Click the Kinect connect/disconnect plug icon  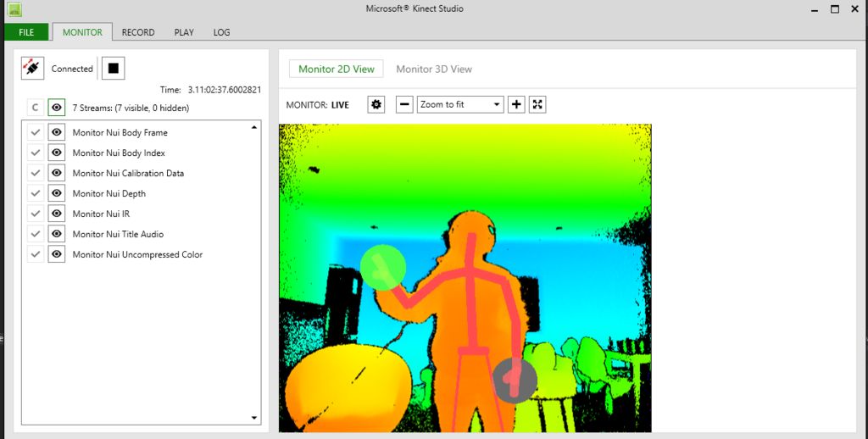tap(33, 68)
